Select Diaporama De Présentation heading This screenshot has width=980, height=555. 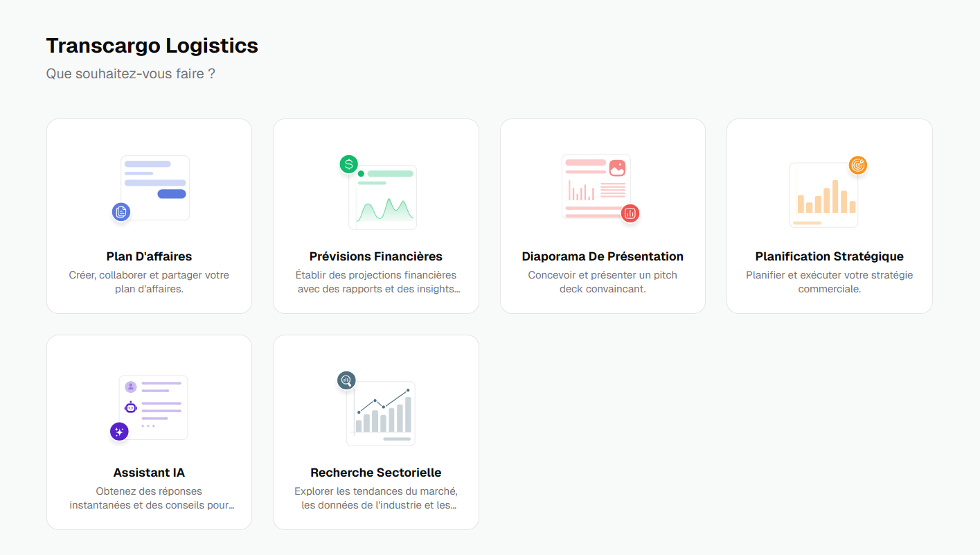603,256
